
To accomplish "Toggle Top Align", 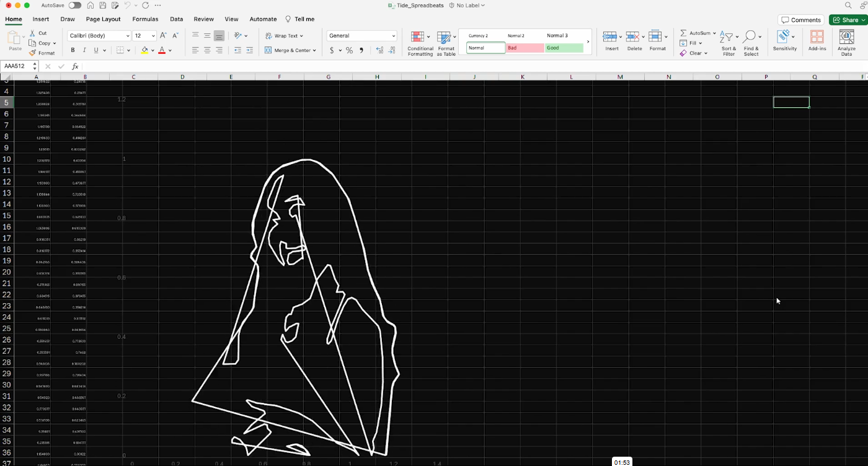I will click(x=195, y=36).
